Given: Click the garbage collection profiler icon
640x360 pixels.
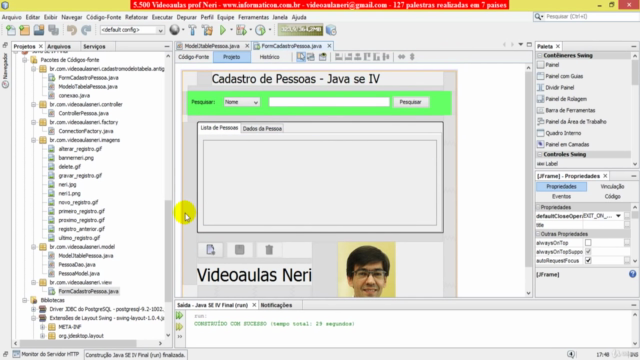Looking at the screenshot, I should click(331, 30).
